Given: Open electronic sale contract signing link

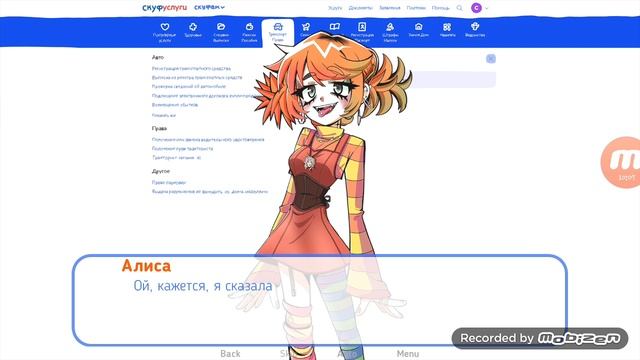Looking at the screenshot, I should (x=204, y=96).
